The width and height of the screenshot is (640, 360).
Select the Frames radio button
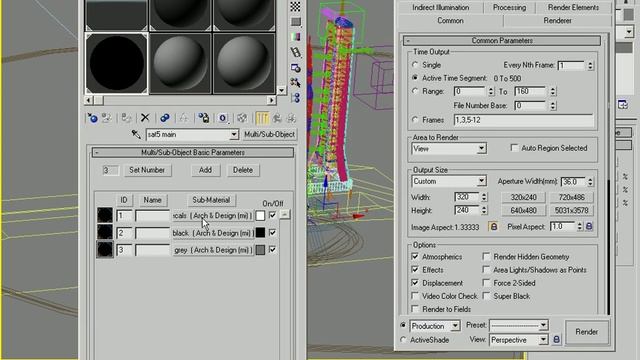pos(415,120)
